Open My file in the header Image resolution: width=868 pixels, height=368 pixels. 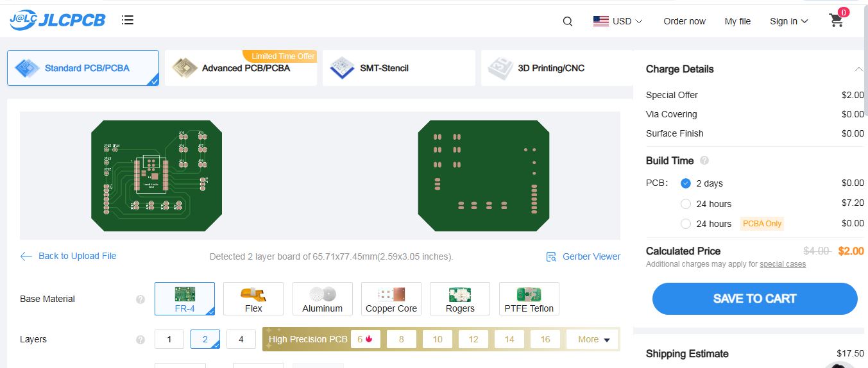tap(738, 21)
